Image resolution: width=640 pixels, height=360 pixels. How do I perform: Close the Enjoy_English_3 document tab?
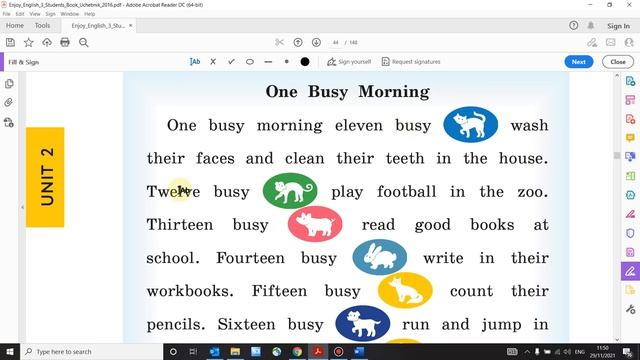(x=131, y=25)
